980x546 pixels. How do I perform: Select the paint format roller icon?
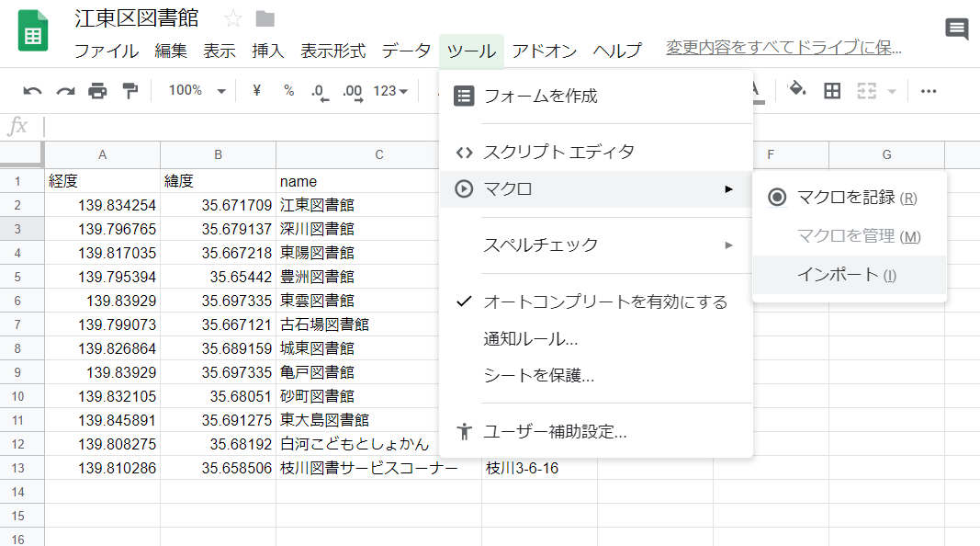click(130, 91)
